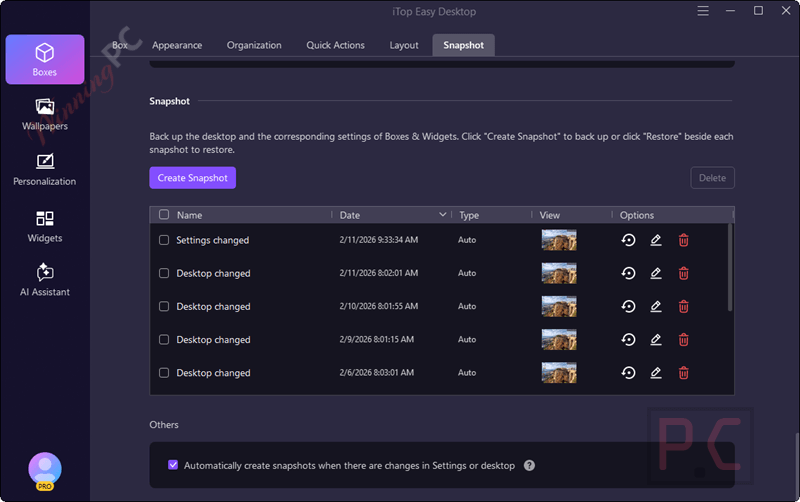The height and width of the screenshot is (502, 800).
Task: Sort snapshots by Name column header
Action: pyautogui.click(x=189, y=215)
